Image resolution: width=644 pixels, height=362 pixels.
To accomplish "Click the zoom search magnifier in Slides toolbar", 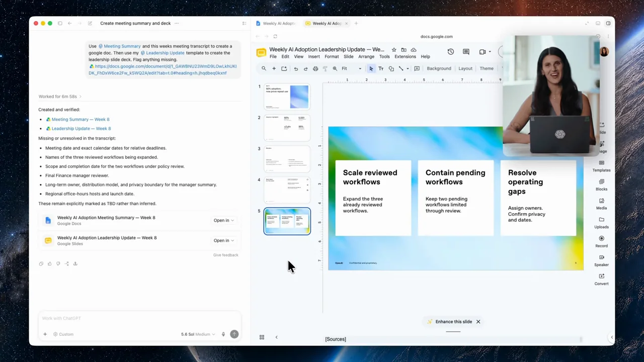I will coord(264,68).
